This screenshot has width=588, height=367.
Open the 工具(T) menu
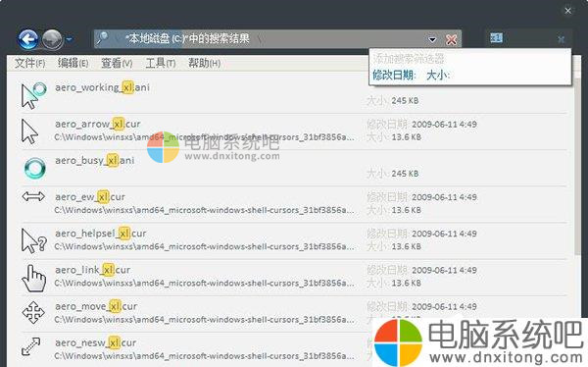161,63
